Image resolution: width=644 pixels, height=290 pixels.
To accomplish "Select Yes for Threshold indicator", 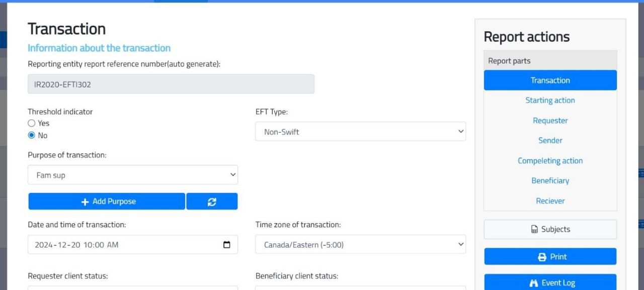I will [x=32, y=123].
